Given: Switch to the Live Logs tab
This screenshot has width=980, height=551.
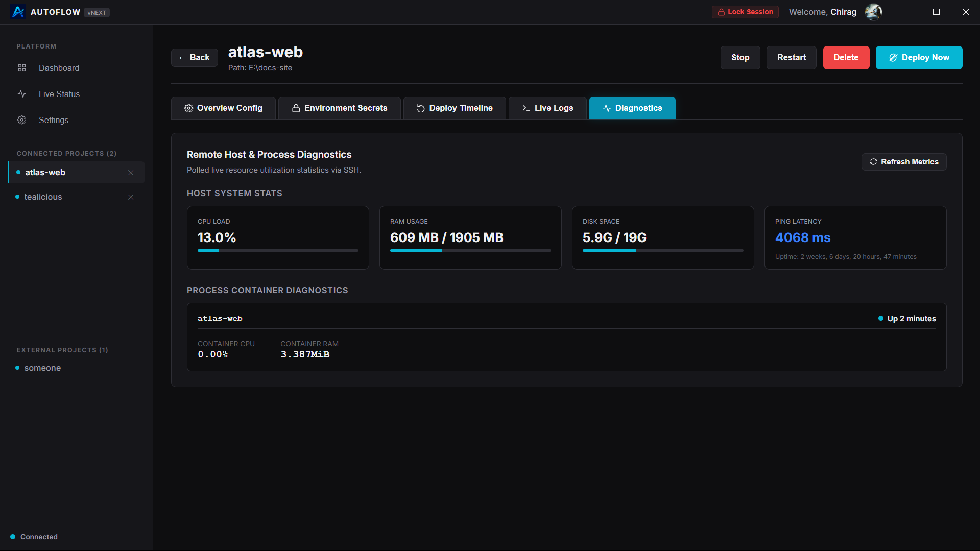Looking at the screenshot, I should pos(547,108).
